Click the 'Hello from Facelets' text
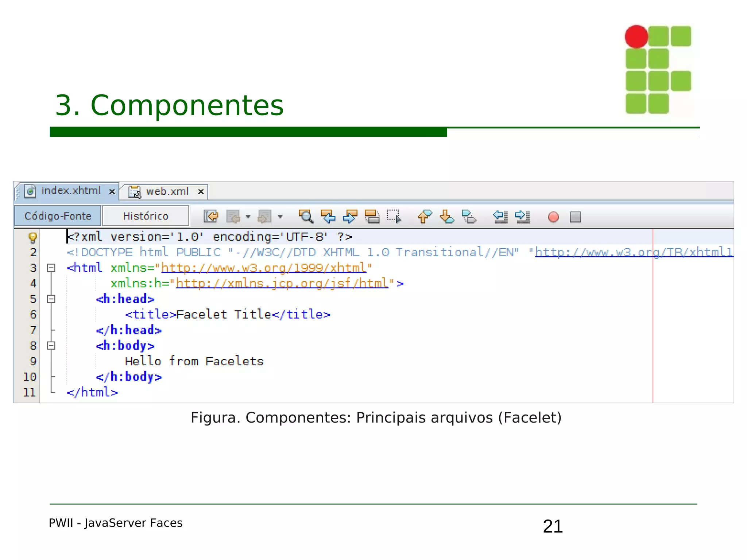747x560 pixels. [194, 361]
